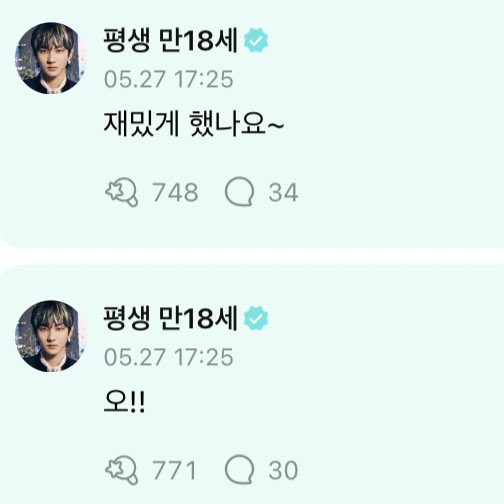Open comments bubble showing 34
The image size is (504, 504).
pyautogui.click(x=239, y=192)
